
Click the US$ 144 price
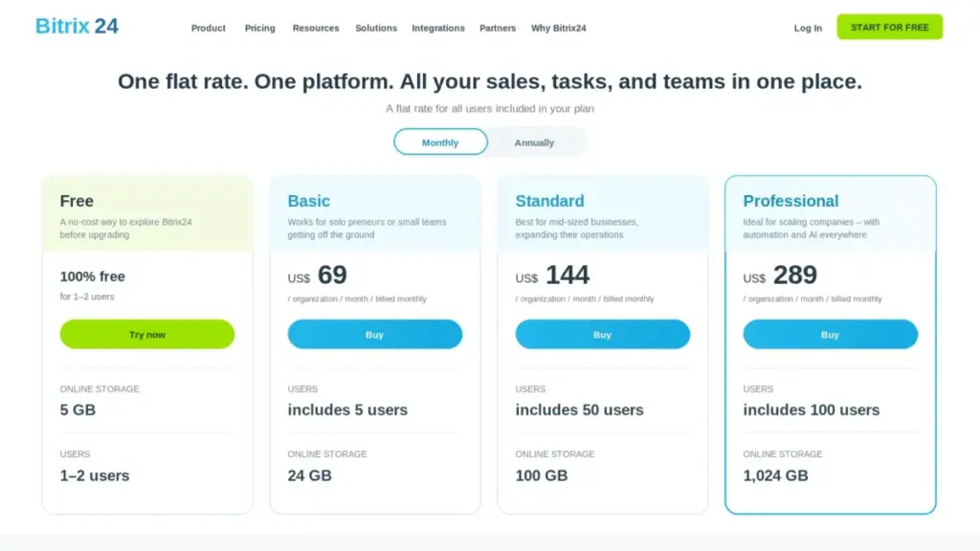pos(552,275)
